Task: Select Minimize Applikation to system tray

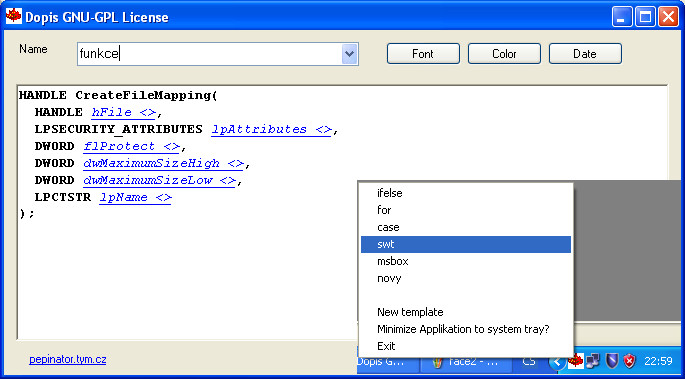Action: pos(466,329)
